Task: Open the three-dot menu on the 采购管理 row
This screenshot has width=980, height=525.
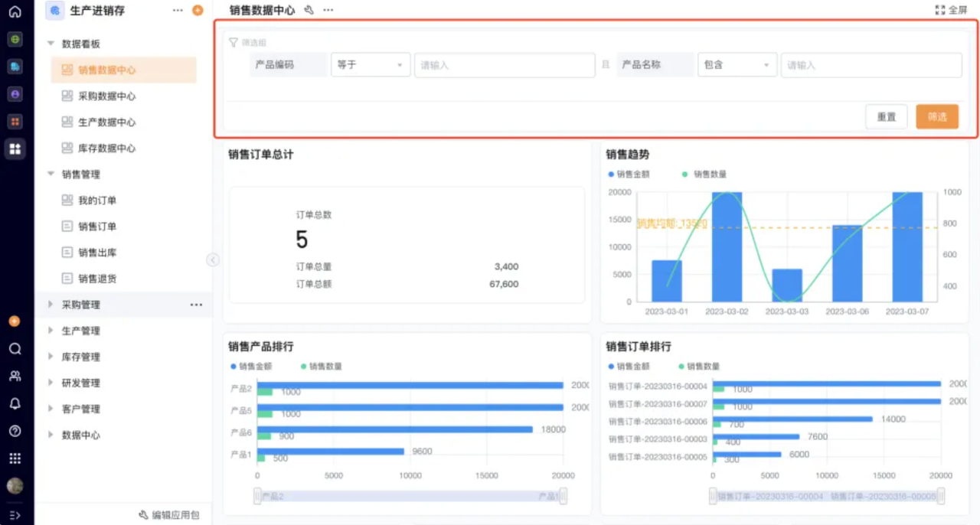Action: click(197, 305)
